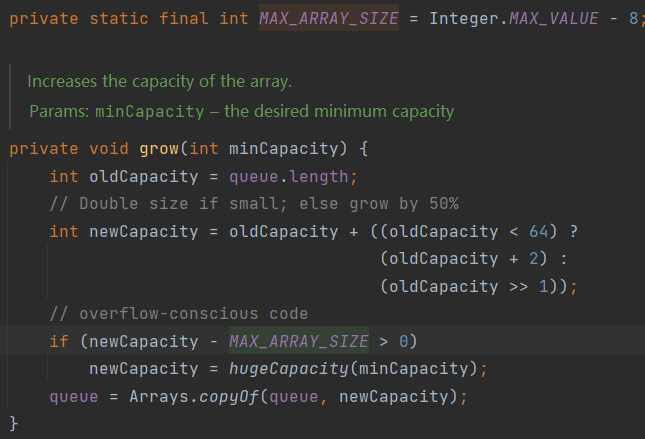Click minCapacity argument in hugeCapacity call
The height and width of the screenshot is (439, 645).
tap(413, 369)
